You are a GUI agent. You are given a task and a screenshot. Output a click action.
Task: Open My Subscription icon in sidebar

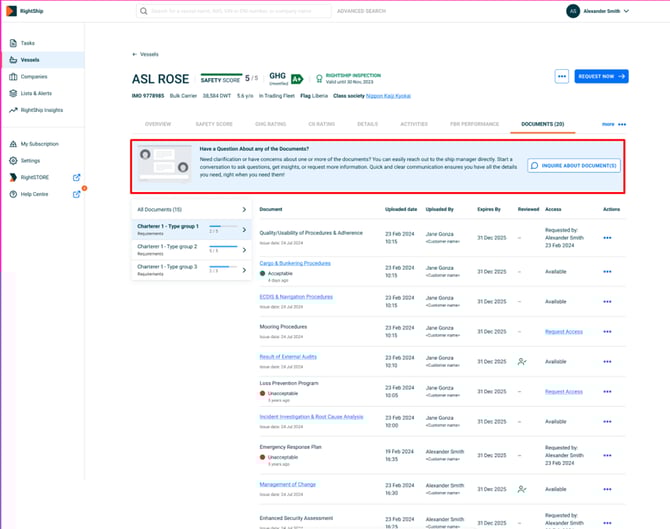pos(13,144)
